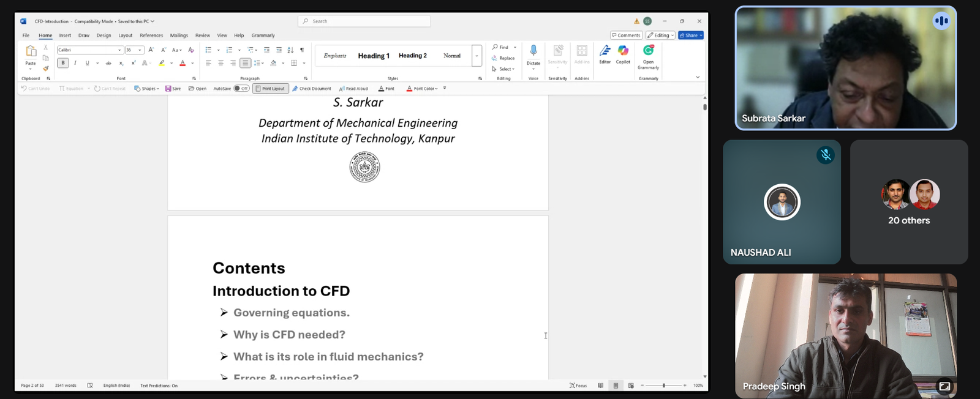Screen dimensions: 980x399
Task: Toggle Print Layout view in quick toolbar
Action: (x=270, y=89)
